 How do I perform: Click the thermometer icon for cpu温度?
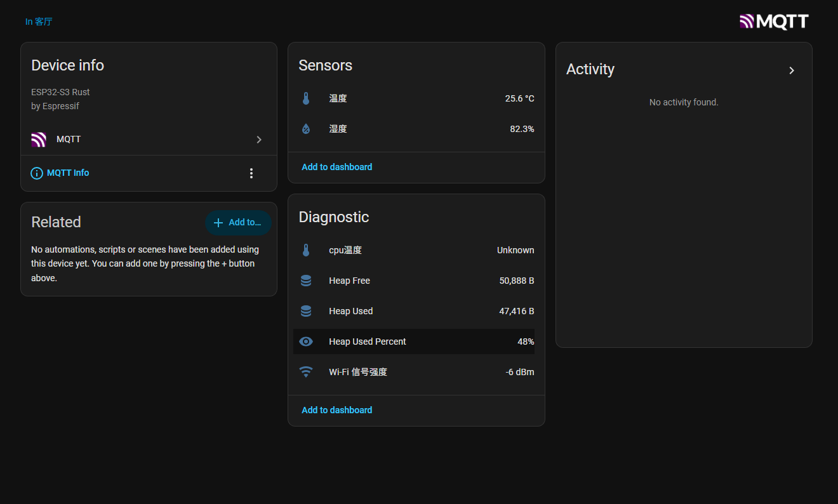(x=306, y=250)
